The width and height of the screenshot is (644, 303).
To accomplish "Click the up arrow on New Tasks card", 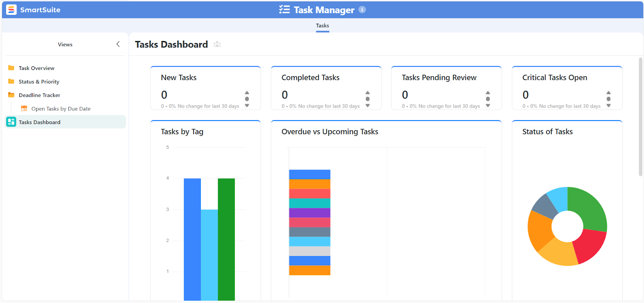I will pyautogui.click(x=247, y=92).
